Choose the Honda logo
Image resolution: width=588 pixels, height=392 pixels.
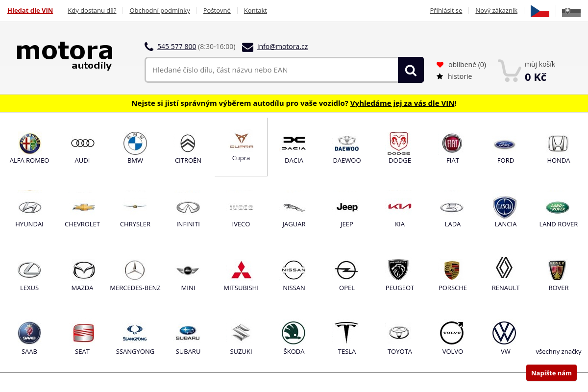pos(558,143)
